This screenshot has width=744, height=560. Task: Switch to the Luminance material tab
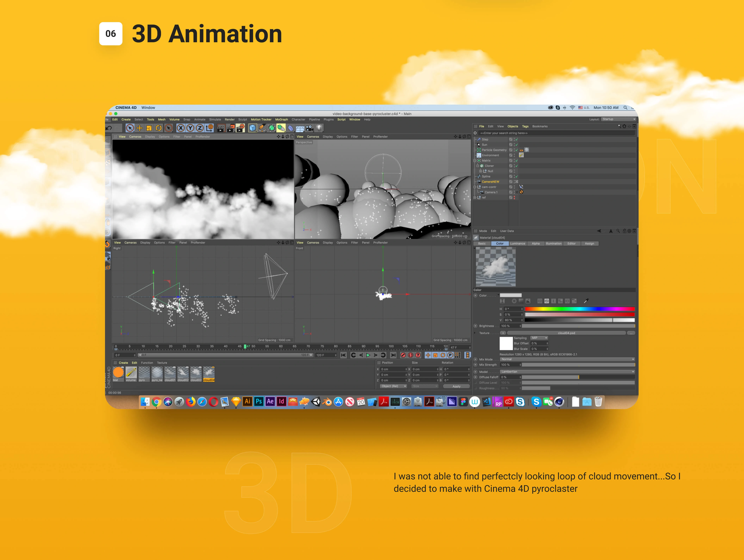click(x=517, y=244)
